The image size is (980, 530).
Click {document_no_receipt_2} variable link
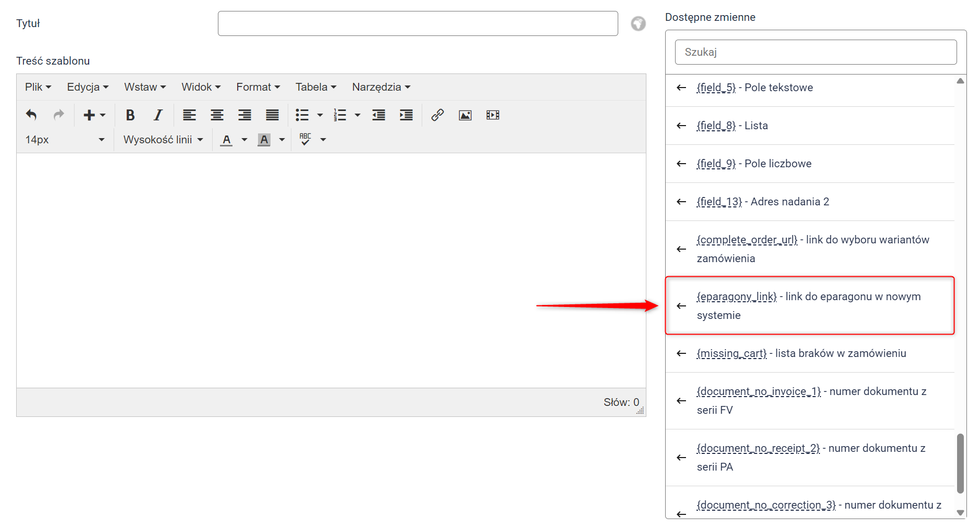pyautogui.click(x=758, y=448)
